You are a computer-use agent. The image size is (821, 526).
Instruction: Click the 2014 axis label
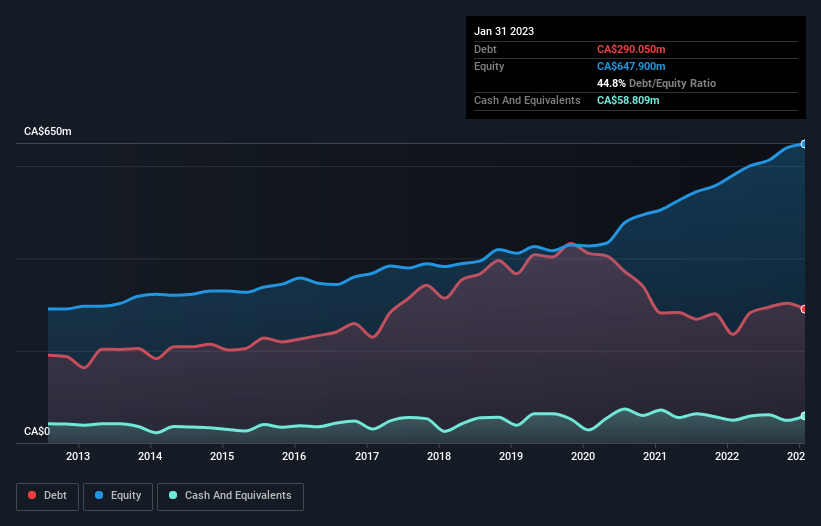(x=150, y=456)
